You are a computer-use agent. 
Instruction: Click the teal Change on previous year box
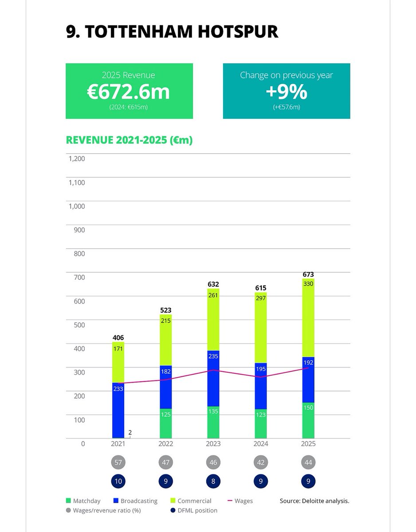286,91
